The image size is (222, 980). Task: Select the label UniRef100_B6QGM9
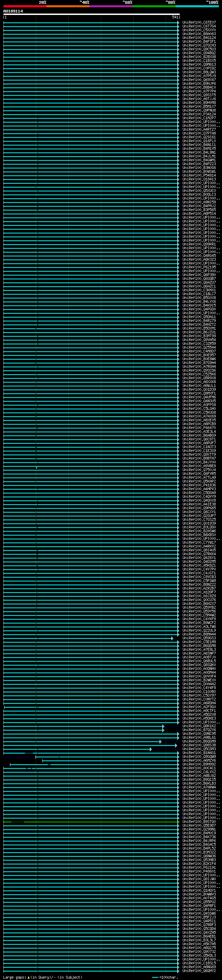(x=199, y=741)
